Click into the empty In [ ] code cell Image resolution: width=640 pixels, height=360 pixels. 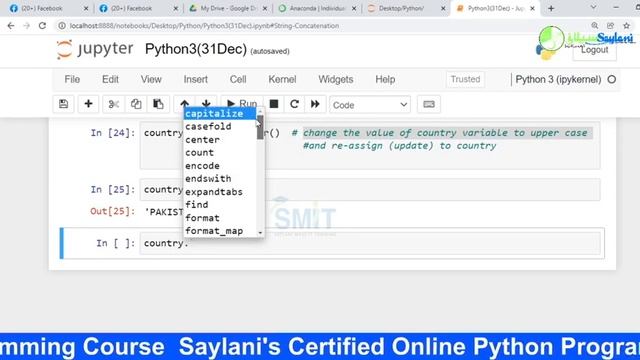coord(370,243)
